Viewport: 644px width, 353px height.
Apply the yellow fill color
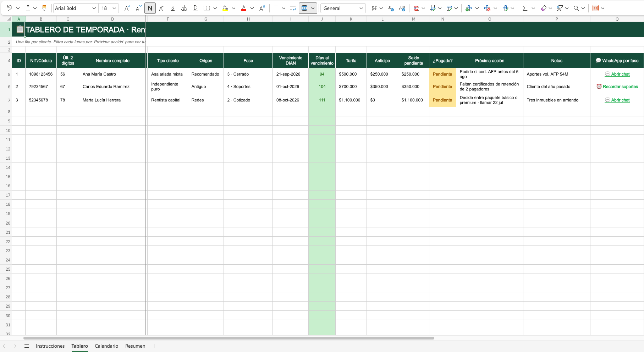(225, 8)
